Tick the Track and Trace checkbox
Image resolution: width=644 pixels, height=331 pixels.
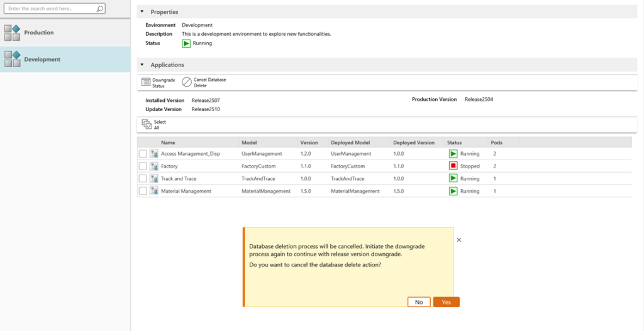[x=143, y=178]
